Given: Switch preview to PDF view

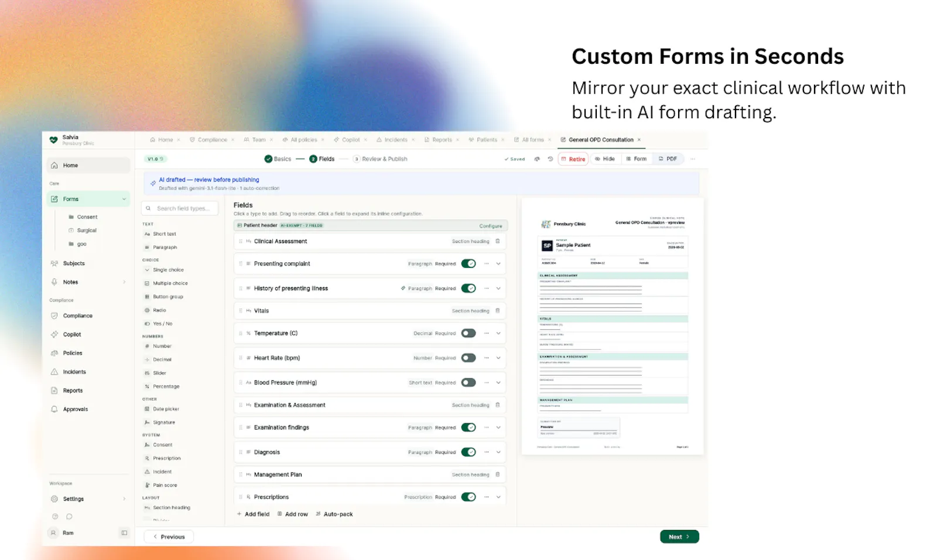Looking at the screenshot, I should (x=668, y=159).
